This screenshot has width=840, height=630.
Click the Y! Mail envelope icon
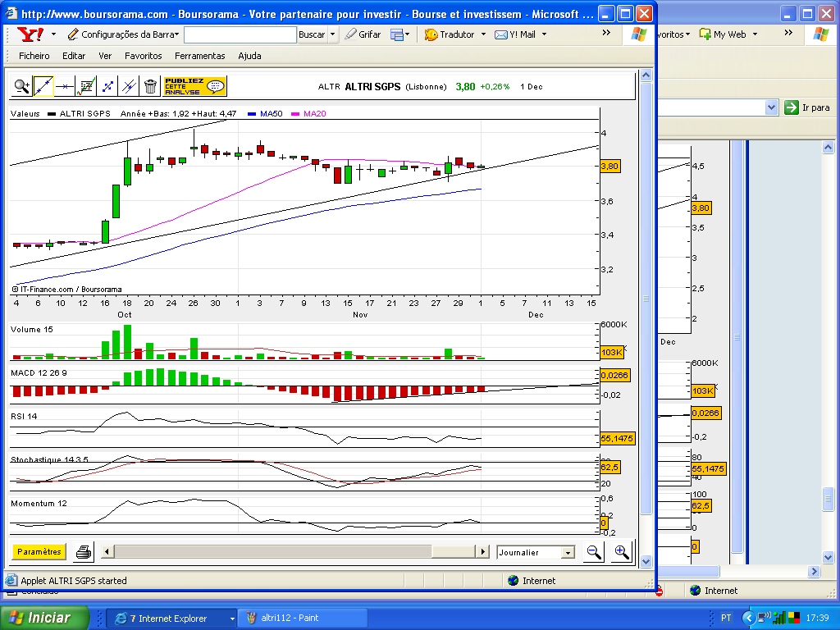coord(501,34)
